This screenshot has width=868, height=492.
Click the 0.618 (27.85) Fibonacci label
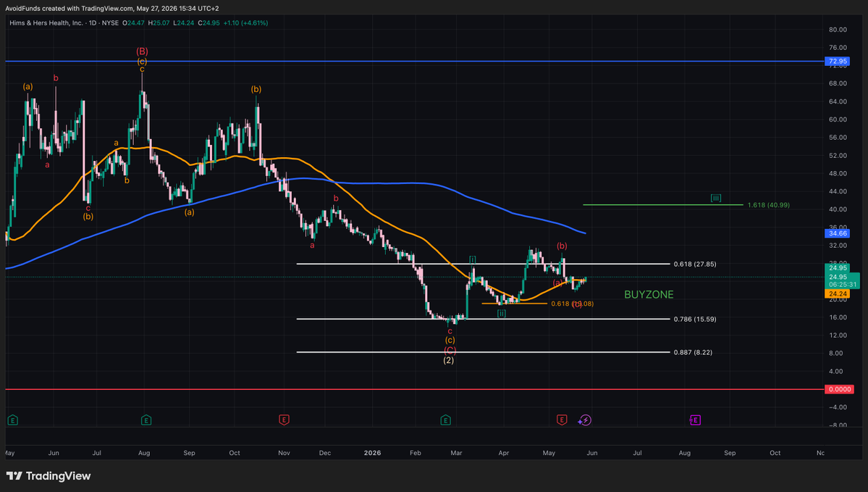point(695,264)
